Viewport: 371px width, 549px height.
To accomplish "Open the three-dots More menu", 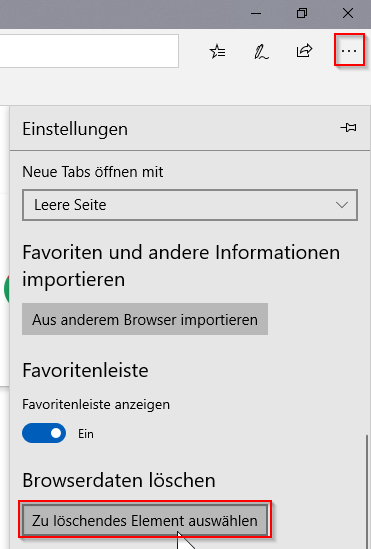I will tap(349, 51).
